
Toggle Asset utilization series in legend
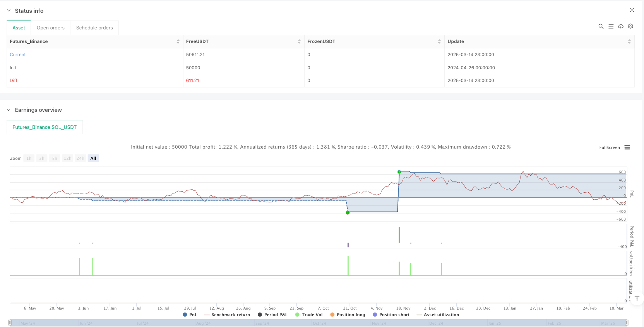tap(438, 315)
